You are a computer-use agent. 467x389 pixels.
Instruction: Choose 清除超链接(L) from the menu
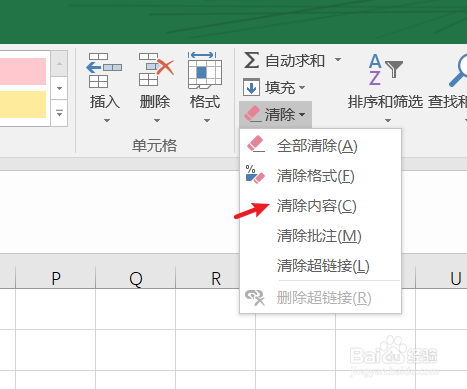pos(320,266)
